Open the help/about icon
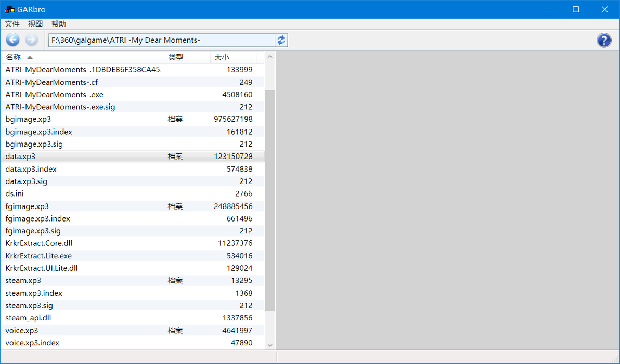Screen dimensions: 620x364 point(604,40)
